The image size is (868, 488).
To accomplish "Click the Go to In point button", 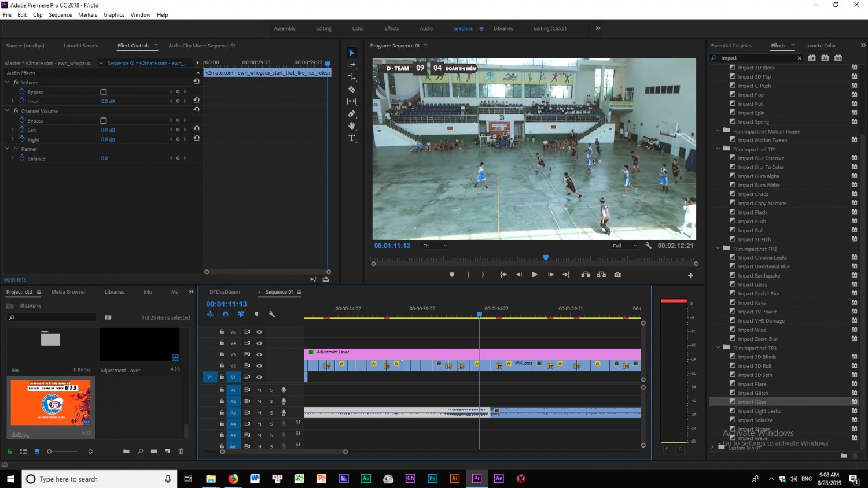I will pyautogui.click(x=503, y=275).
